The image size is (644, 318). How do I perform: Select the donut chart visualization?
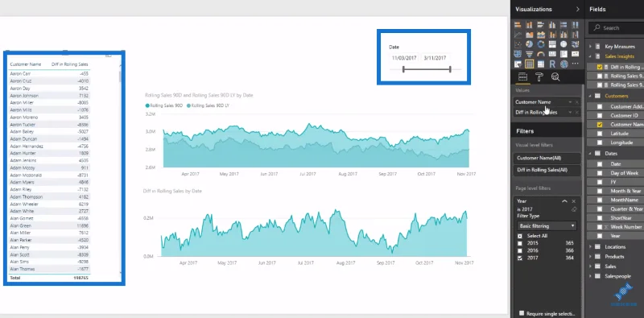[541, 44]
